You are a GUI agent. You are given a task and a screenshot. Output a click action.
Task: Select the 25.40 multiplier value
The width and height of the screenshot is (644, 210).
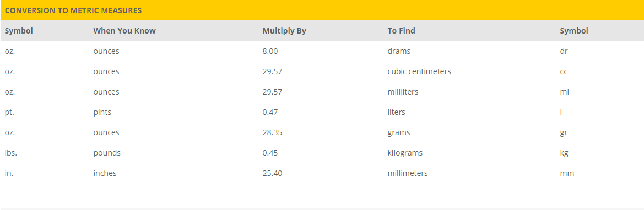coord(272,173)
